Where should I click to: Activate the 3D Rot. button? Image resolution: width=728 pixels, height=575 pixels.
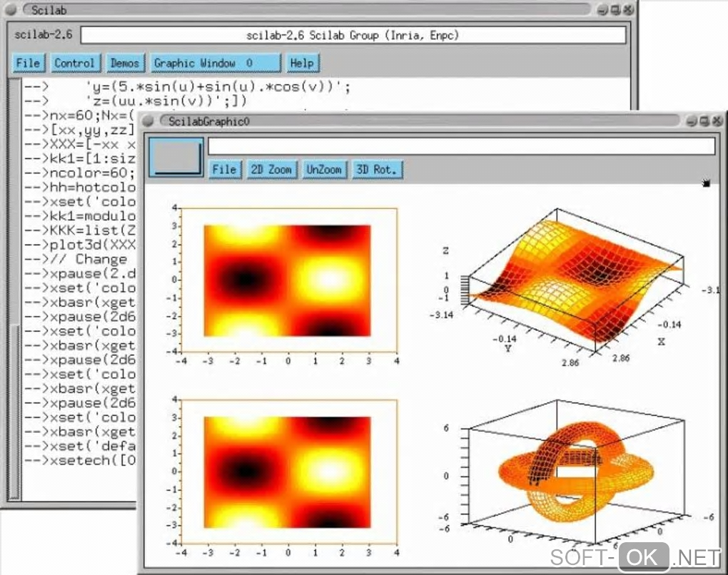click(377, 169)
